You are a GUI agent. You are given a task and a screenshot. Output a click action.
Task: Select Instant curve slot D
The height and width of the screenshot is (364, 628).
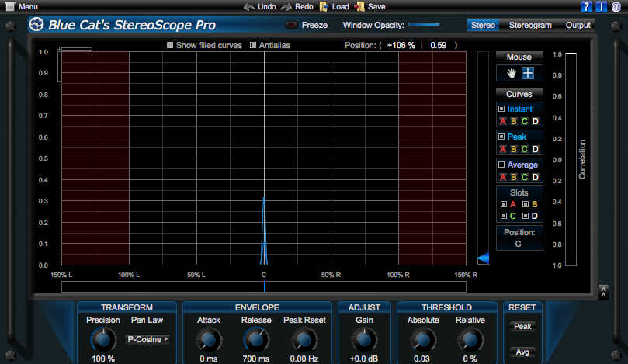535,121
